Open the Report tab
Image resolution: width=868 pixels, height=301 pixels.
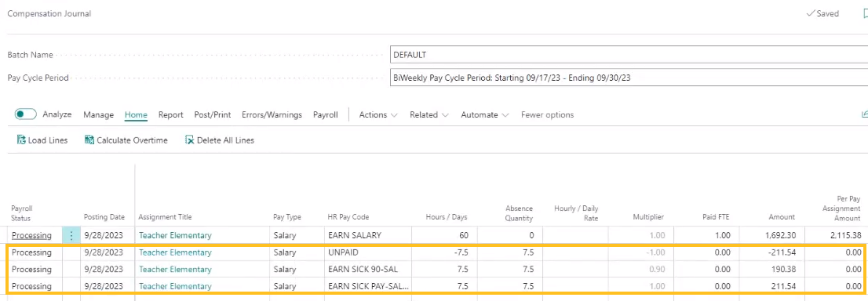[171, 115]
